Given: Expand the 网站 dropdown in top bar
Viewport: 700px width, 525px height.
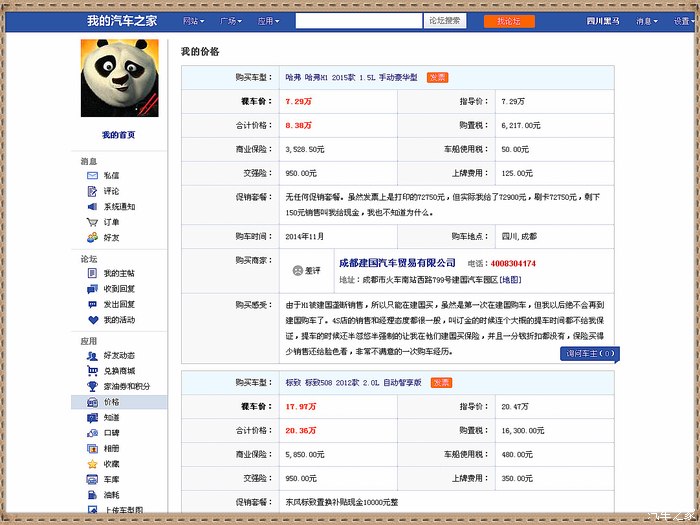Looking at the screenshot, I should tap(193, 21).
